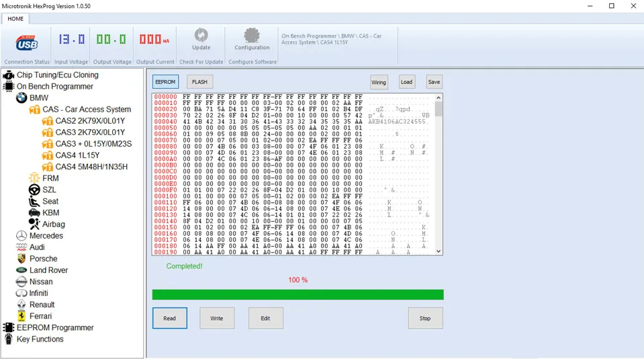Viewport: 644px width, 359px height.
Task: Click the Configure Software label
Action: pos(252,62)
